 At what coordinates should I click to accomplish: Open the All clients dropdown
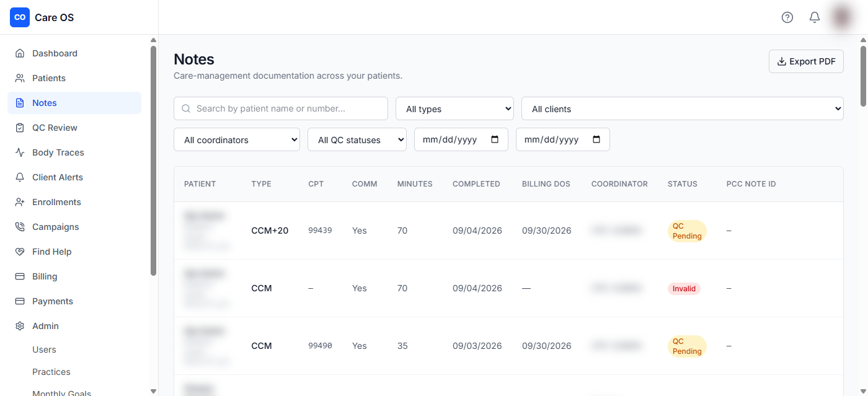[683, 108]
